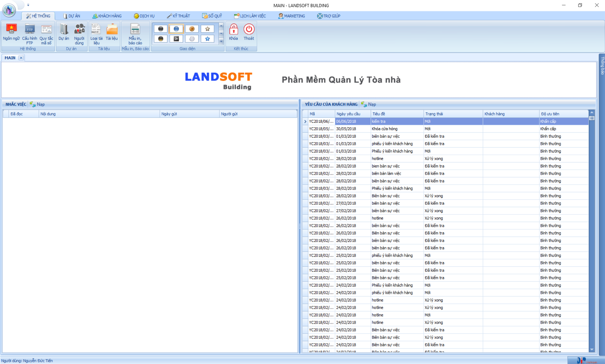Expand selected row YC2018/06 with the arrow
Screen dimensions: 605x364
coord(305,121)
